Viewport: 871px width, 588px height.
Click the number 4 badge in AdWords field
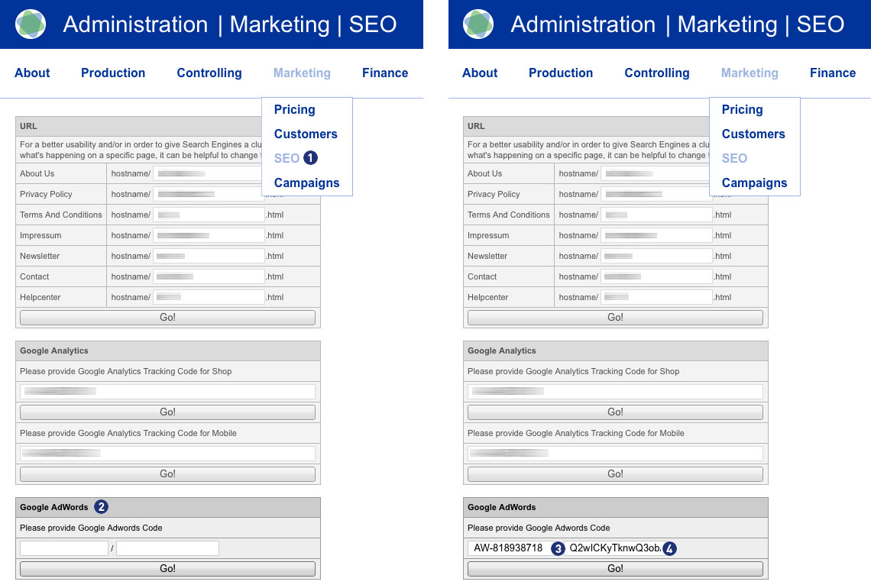tap(670, 548)
